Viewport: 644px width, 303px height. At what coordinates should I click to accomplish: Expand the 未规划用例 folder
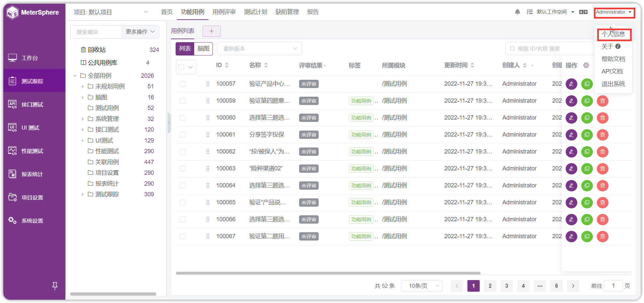(x=83, y=86)
